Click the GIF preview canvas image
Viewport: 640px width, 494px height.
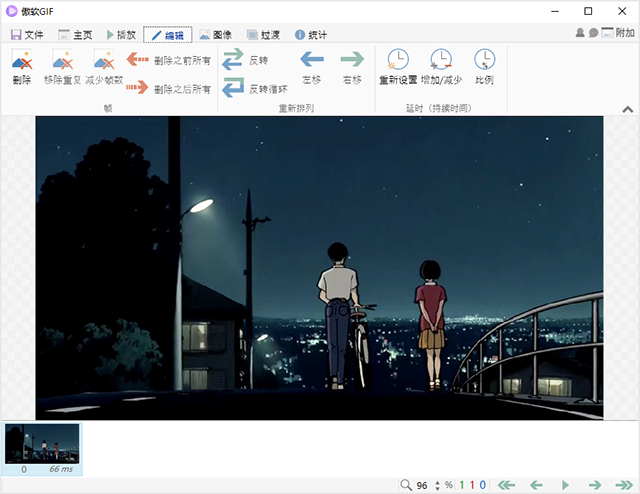[319, 268]
